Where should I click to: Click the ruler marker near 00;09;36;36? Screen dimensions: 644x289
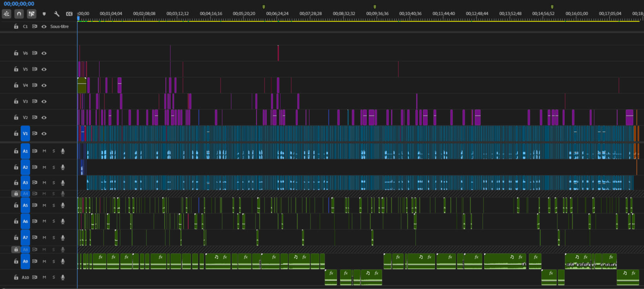(375, 7)
